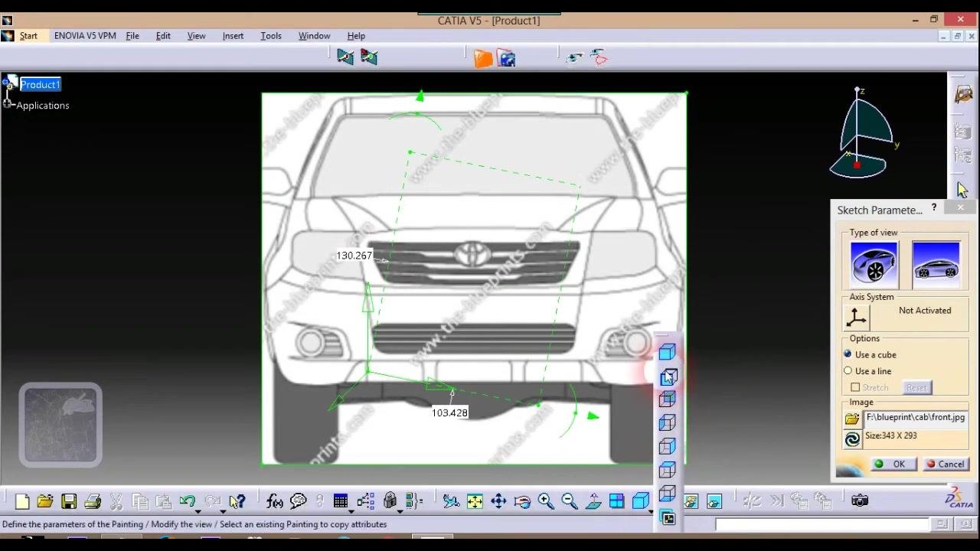Viewport: 980px width, 551px height.
Task: Open the Undo history dropdown arrow
Action: (x=198, y=510)
